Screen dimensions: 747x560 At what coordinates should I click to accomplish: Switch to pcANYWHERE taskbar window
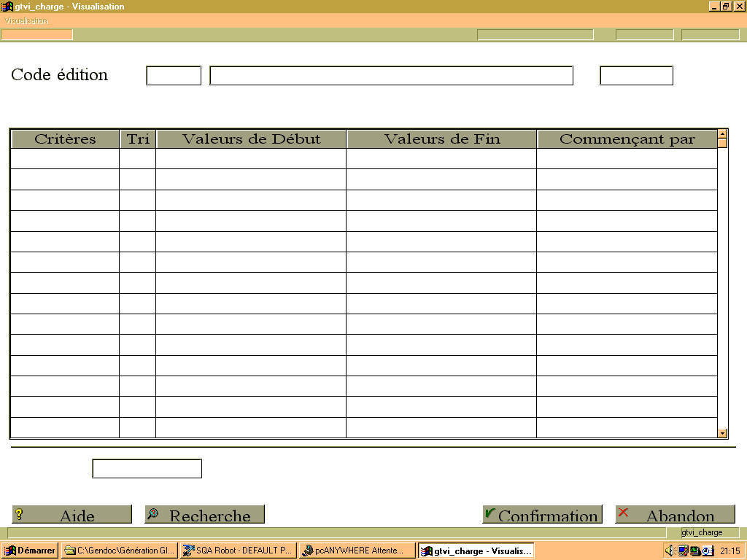pos(357,551)
